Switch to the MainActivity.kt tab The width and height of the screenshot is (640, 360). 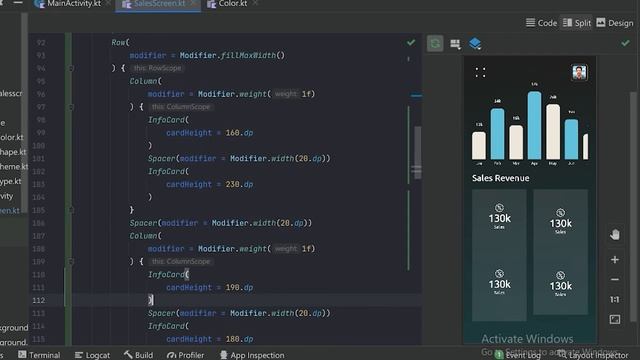tap(68, 4)
